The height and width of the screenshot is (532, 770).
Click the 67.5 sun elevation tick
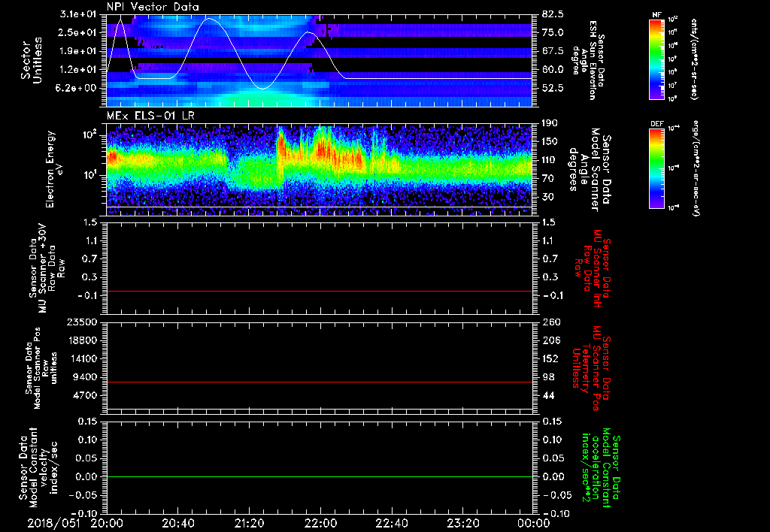click(x=553, y=51)
